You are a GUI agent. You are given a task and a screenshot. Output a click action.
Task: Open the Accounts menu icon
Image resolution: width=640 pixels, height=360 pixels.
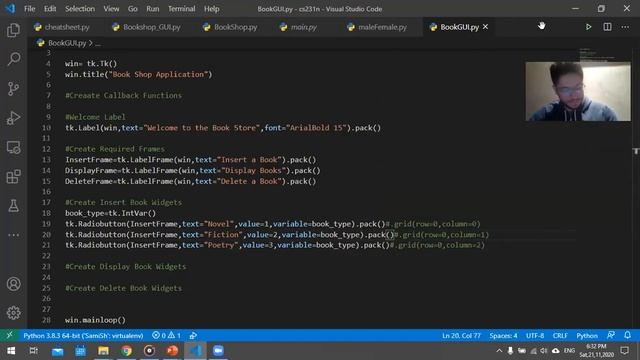coord(13,284)
